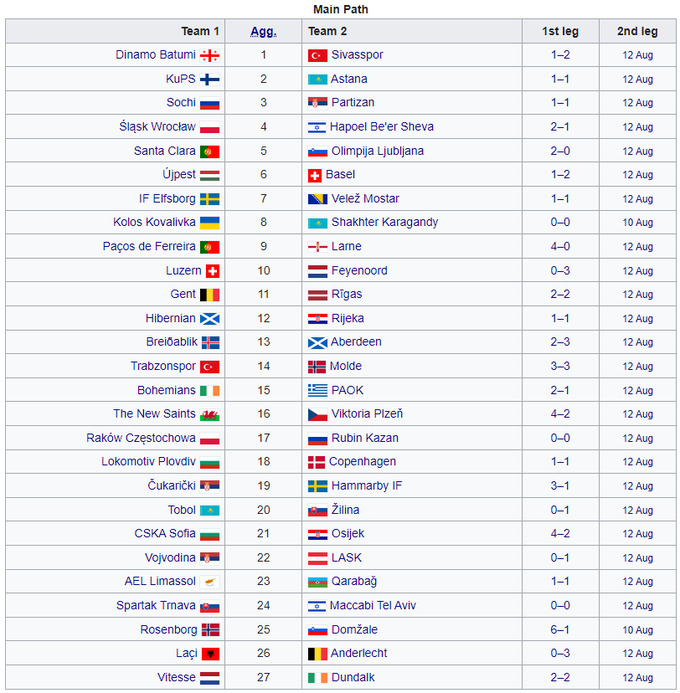Open the Feyenoord team page
680x693 pixels.
(x=360, y=271)
